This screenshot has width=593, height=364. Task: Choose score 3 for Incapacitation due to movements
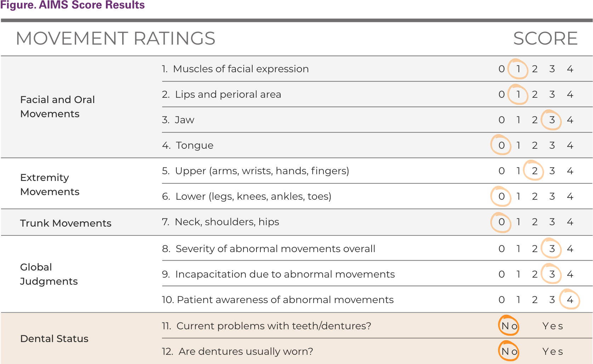coord(552,274)
